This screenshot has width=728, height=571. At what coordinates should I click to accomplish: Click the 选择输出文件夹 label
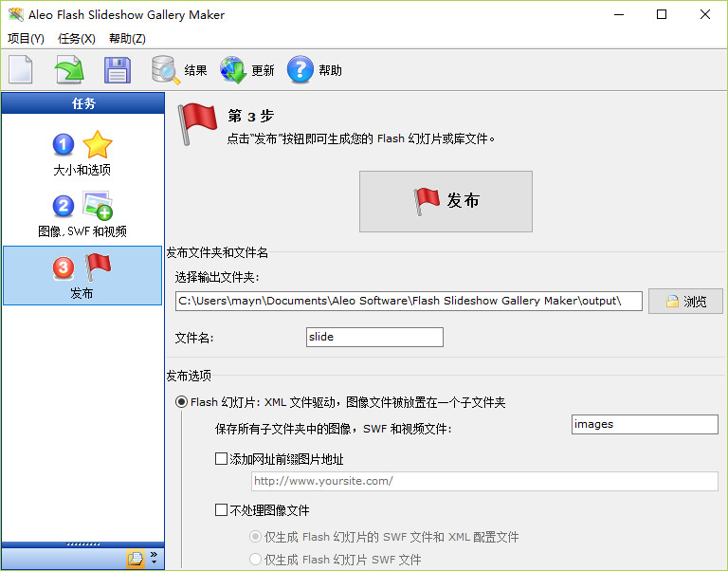pos(217,277)
